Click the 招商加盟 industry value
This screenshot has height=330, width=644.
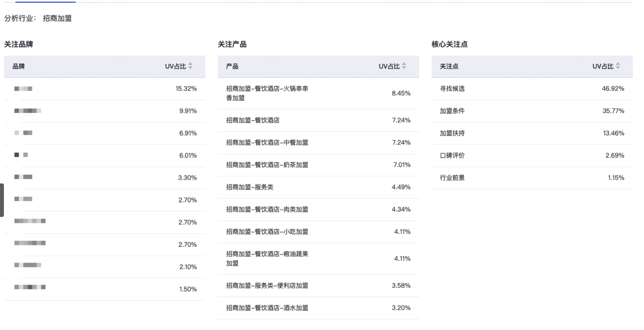pyautogui.click(x=57, y=18)
